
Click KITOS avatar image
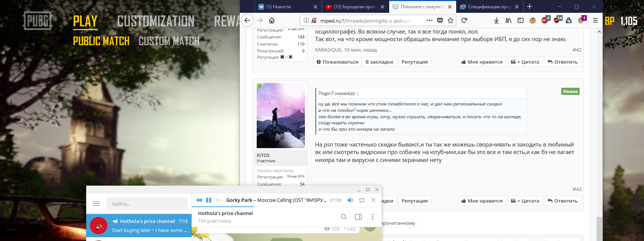281,115
